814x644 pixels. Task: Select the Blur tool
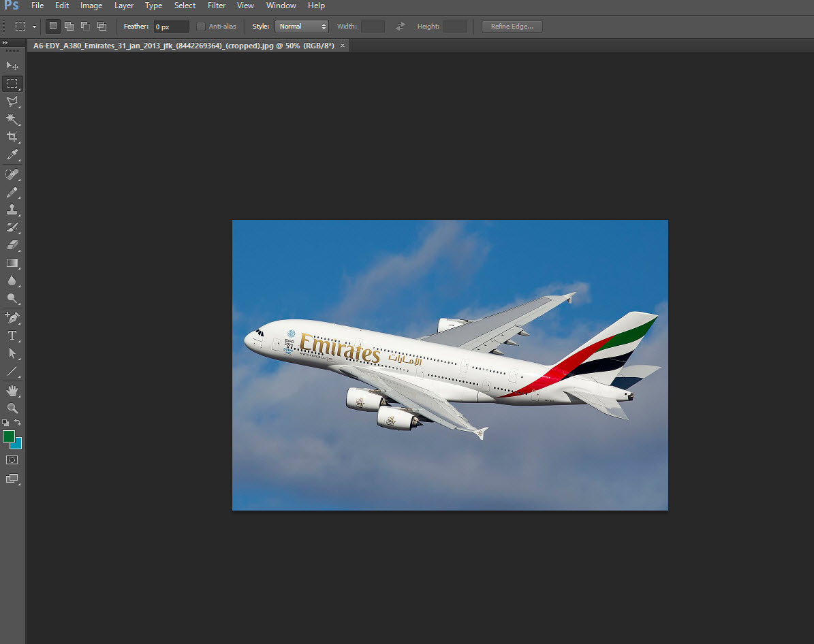click(12, 280)
